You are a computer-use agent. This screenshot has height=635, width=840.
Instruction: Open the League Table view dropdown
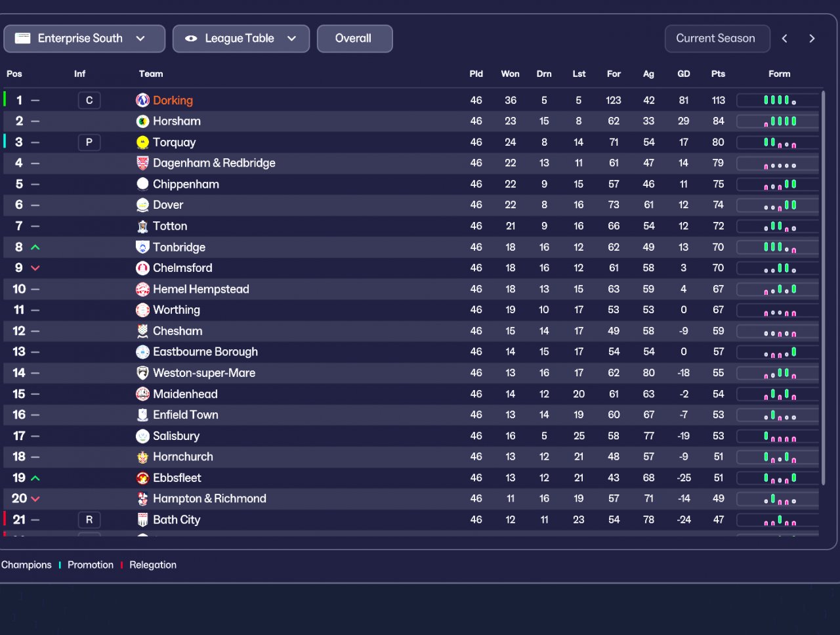(241, 39)
